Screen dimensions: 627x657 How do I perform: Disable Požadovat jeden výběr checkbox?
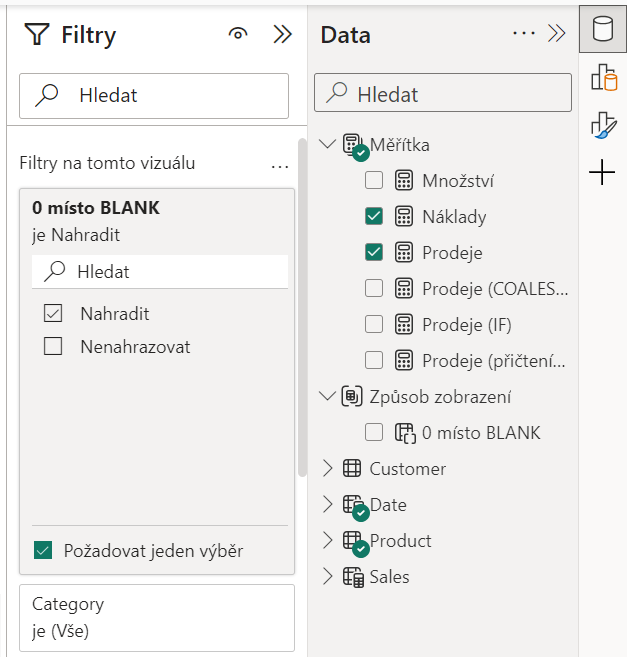click(x=43, y=551)
